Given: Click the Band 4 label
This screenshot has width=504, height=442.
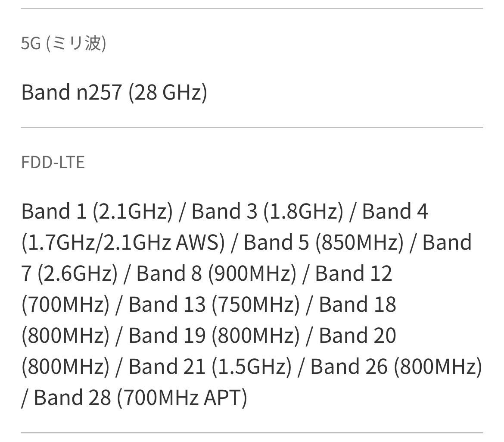Looking at the screenshot, I should (395, 211).
